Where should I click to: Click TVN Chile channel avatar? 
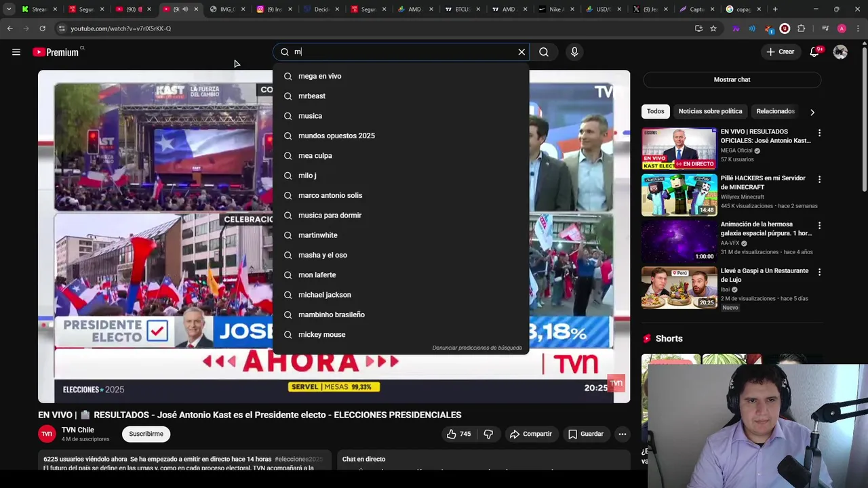point(47,434)
